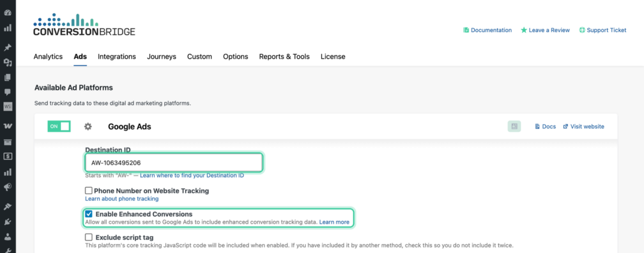Open the Media library sidebar icon
The image size is (644, 253).
[x=8, y=63]
